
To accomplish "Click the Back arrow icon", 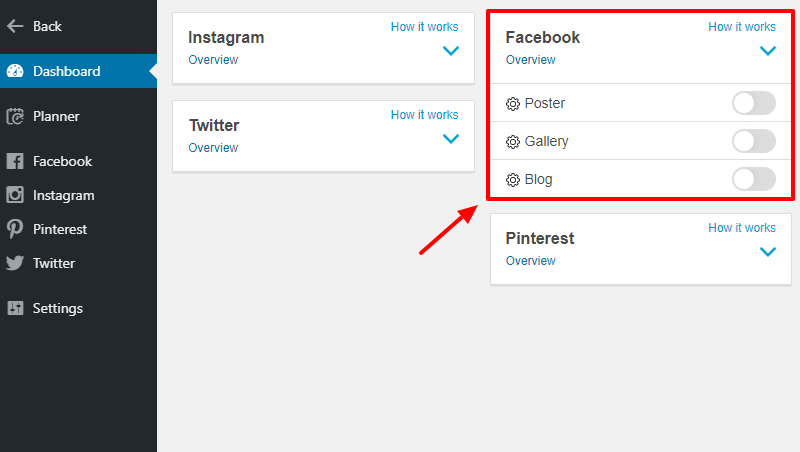I will [15, 26].
